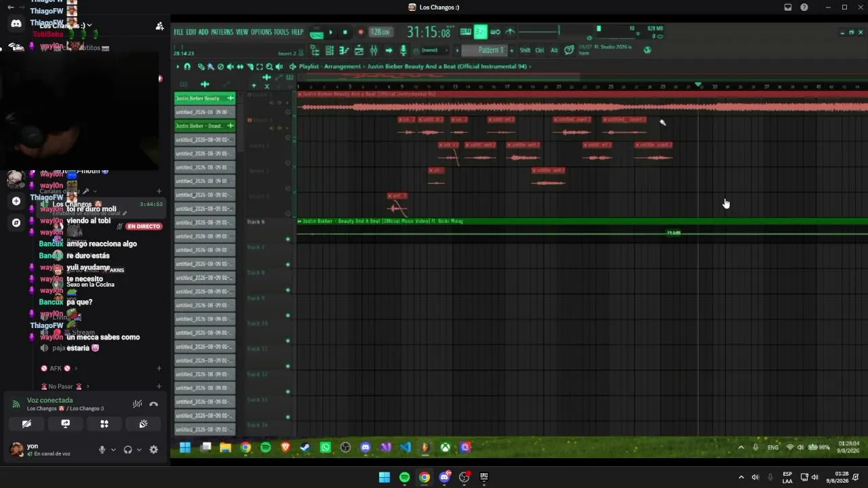Click the Stop button in FL Studio transport

345,32
